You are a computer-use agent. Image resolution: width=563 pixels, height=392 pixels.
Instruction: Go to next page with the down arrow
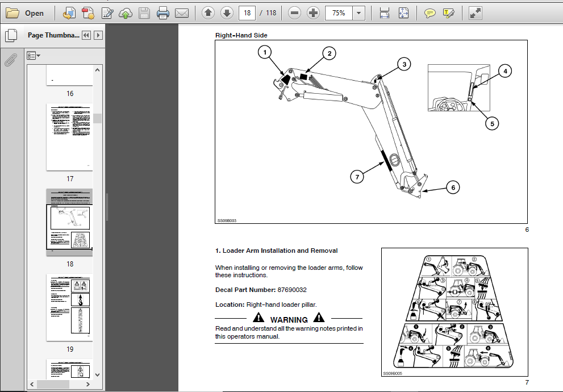tap(227, 13)
